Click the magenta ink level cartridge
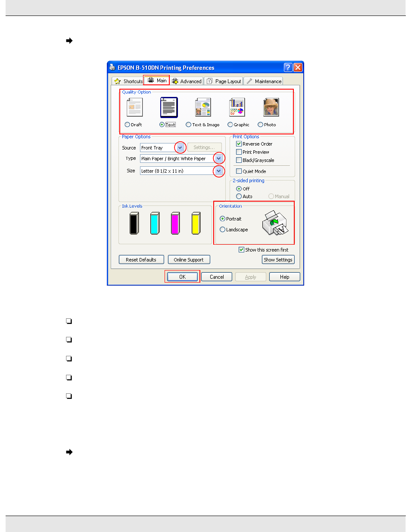The width and height of the screenshot is (411, 532). tap(175, 223)
